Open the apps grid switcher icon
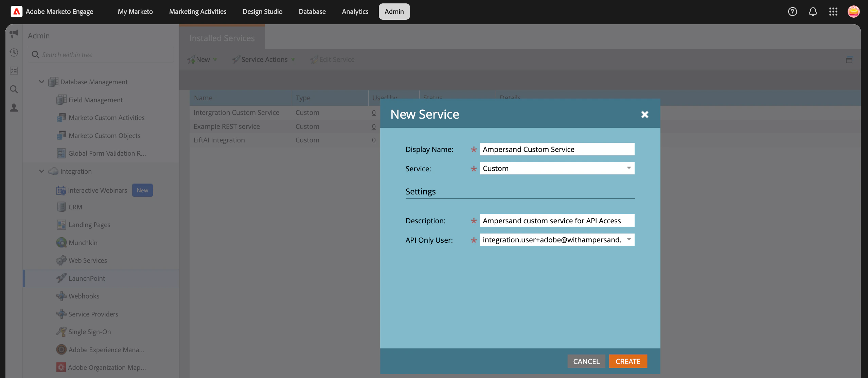 coord(833,12)
